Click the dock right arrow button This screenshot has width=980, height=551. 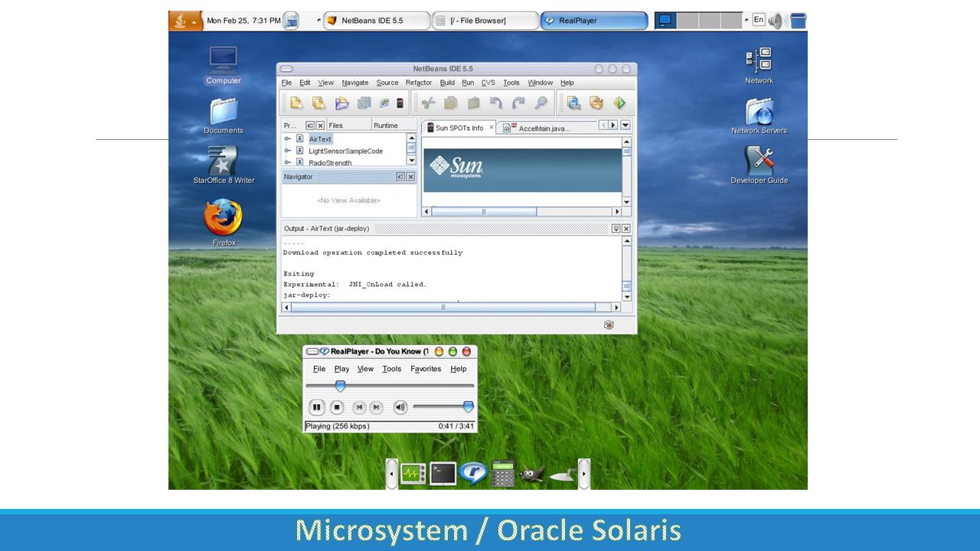(x=584, y=474)
